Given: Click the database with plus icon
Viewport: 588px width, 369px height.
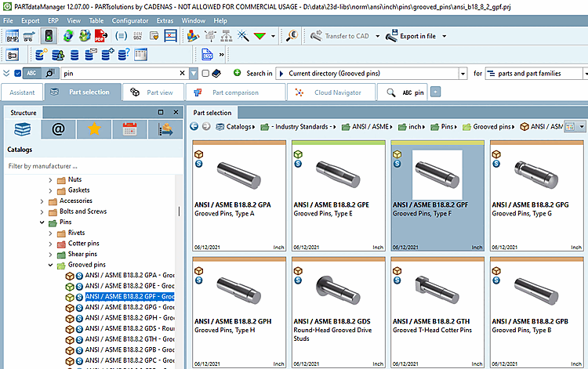Looking at the screenshot, I should coord(107,55).
